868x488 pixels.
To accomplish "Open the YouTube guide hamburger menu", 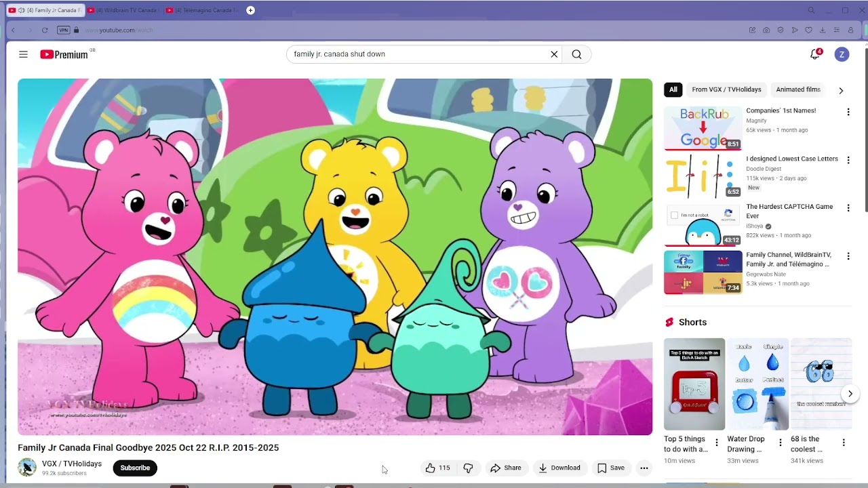I will tap(23, 54).
